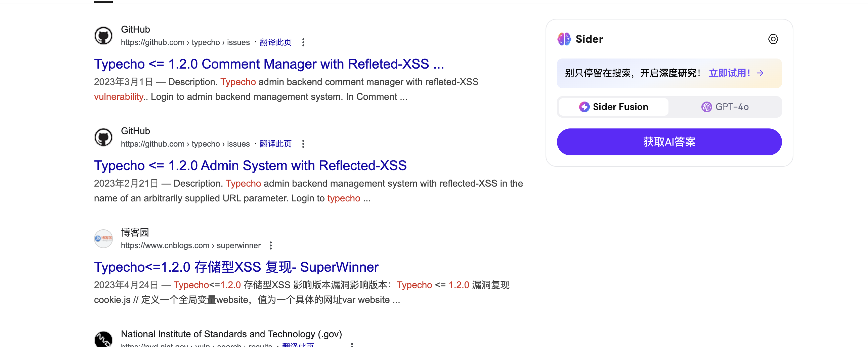The height and width of the screenshot is (347, 868).
Task: Click the arrow icon after 立即试用
Action: point(760,73)
